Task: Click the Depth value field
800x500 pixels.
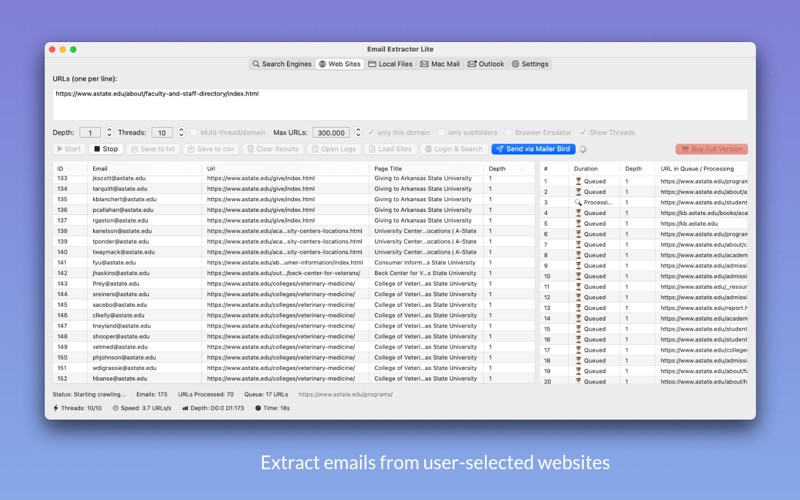Action: tap(90, 133)
